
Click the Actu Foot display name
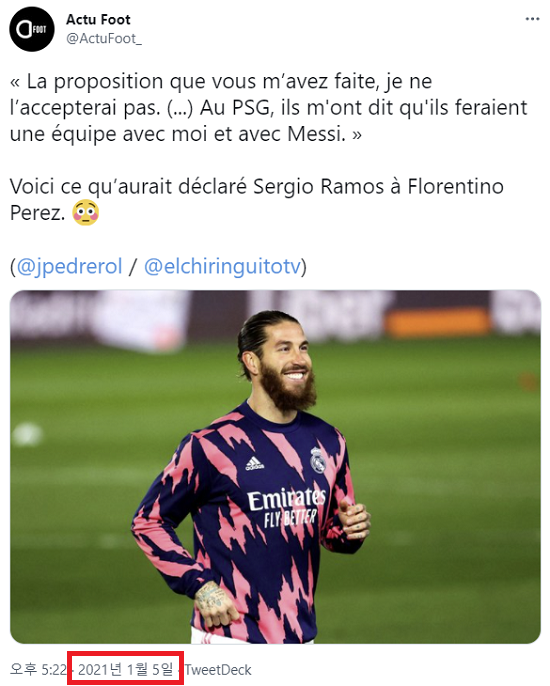[98, 19]
